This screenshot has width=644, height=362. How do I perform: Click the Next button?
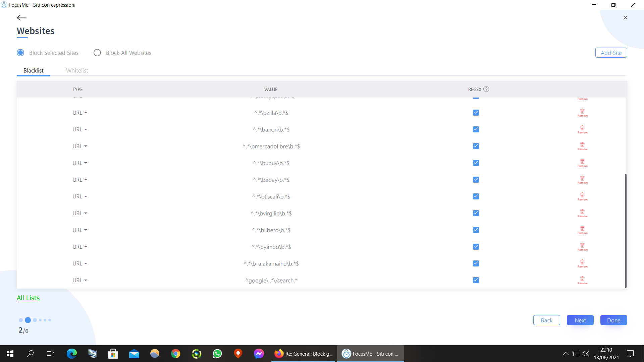click(580, 320)
